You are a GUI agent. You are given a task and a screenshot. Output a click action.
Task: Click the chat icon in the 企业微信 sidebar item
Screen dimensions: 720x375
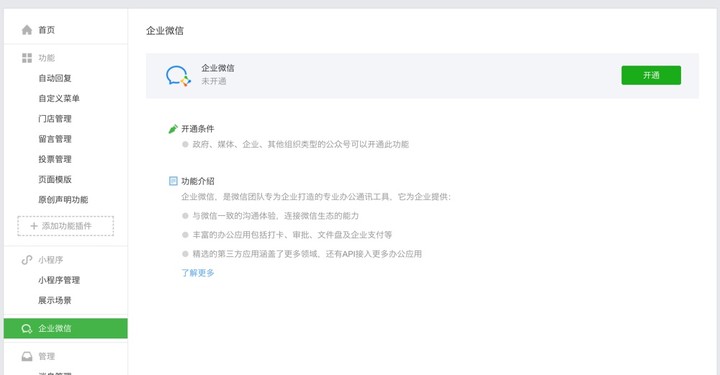pyautogui.click(x=27, y=329)
